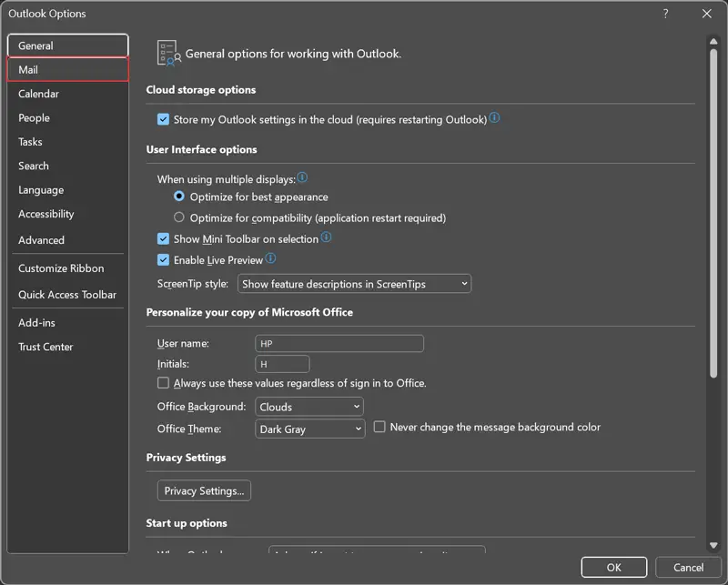The image size is (728, 585).
Task: Open the Trust Center category
Action: (x=45, y=347)
